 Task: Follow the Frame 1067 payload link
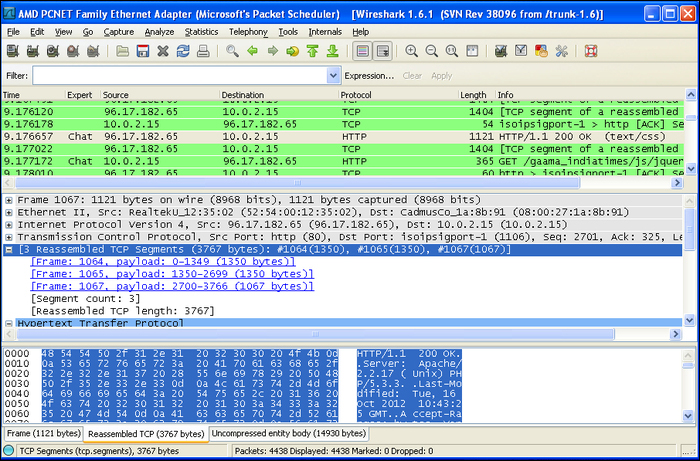(x=172, y=286)
